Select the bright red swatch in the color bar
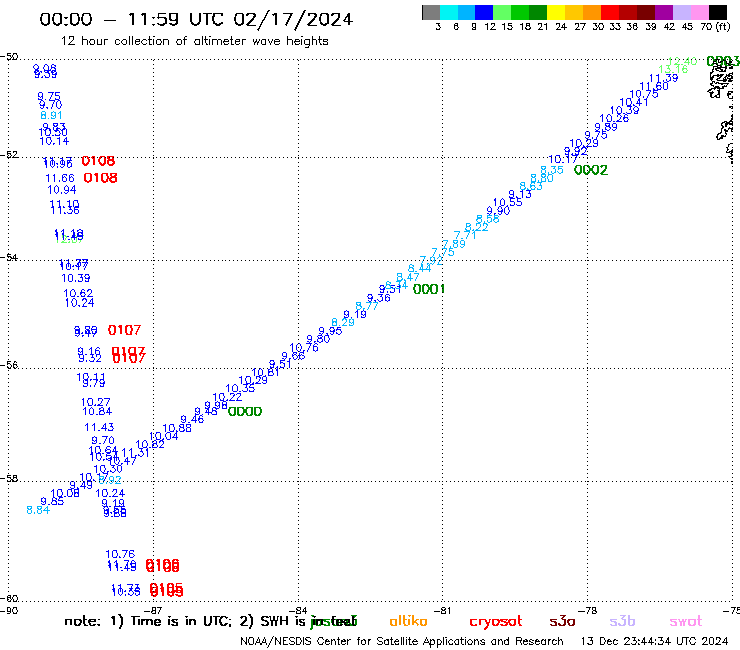 (x=610, y=12)
